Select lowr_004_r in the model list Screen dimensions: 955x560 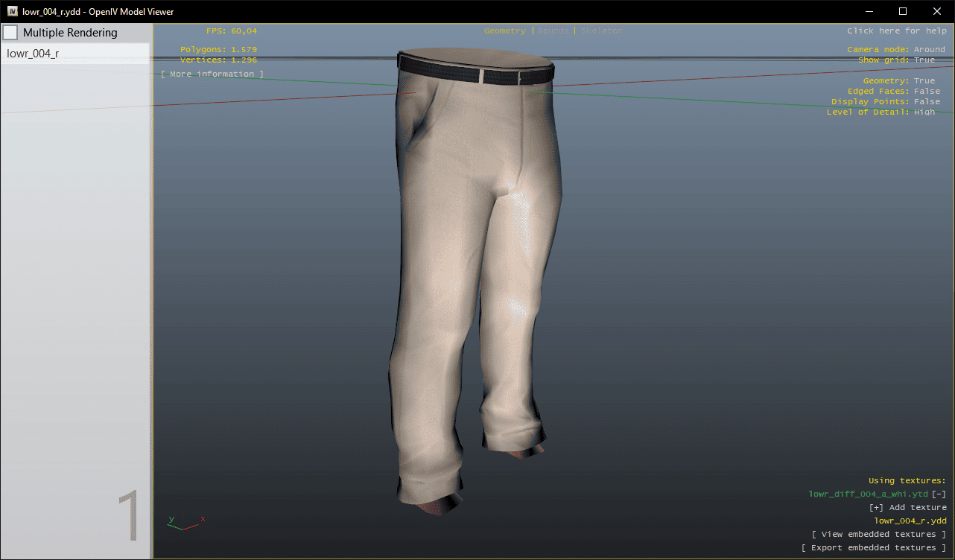tap(34, 54)
